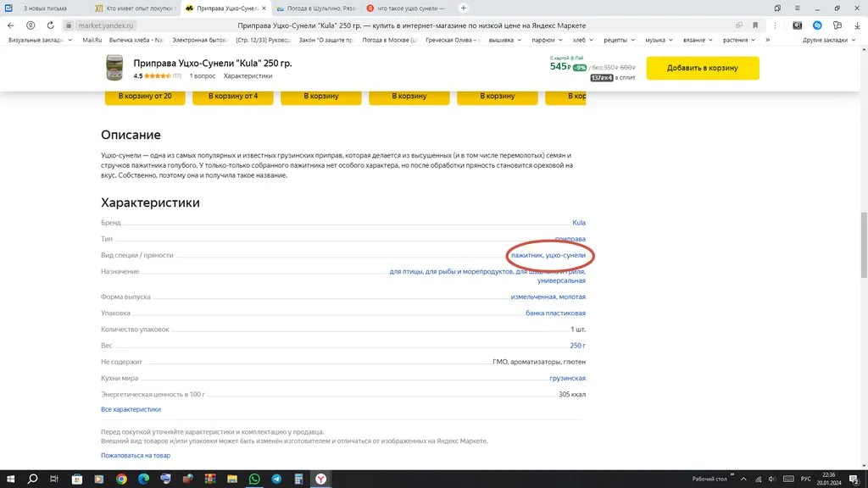Open the "Kula" brand link
Image resolution: width=868 pixels, height=488 pixels.
(x=578, y=223)
